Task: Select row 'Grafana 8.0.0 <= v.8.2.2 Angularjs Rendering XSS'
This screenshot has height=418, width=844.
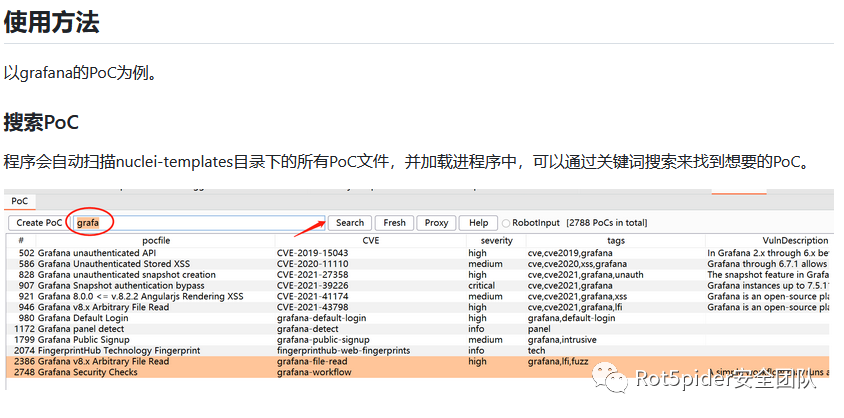Action: click(420, 296)
